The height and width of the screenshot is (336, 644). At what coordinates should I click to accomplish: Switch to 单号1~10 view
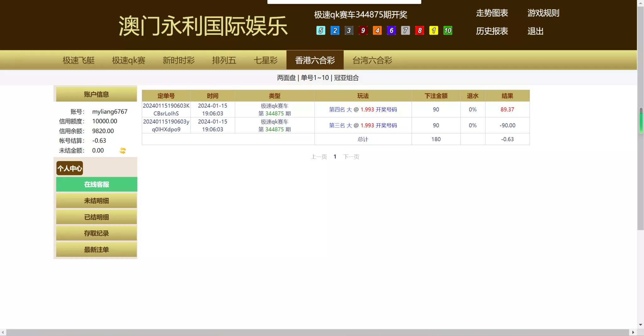coord(314,77)
